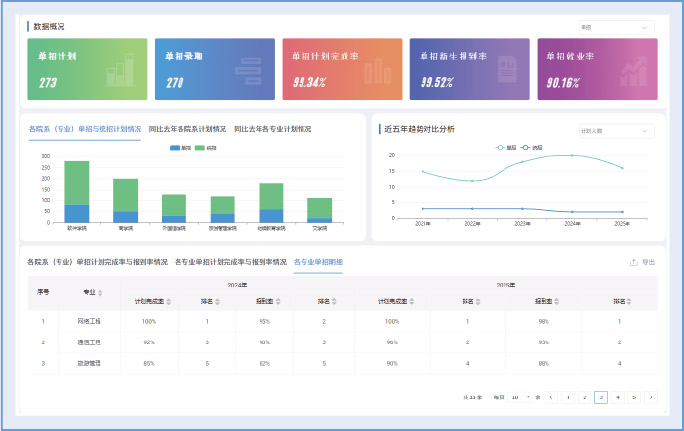Open the 计划人数 dropdown in trend panel
The image size is (684, 431).
(616, 131)
